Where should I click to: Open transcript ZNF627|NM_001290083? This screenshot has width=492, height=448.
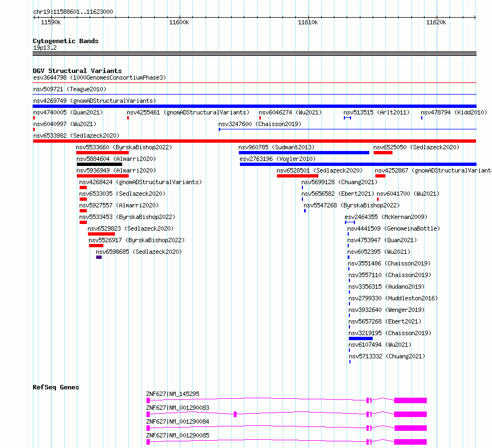[x=177, y=408]
